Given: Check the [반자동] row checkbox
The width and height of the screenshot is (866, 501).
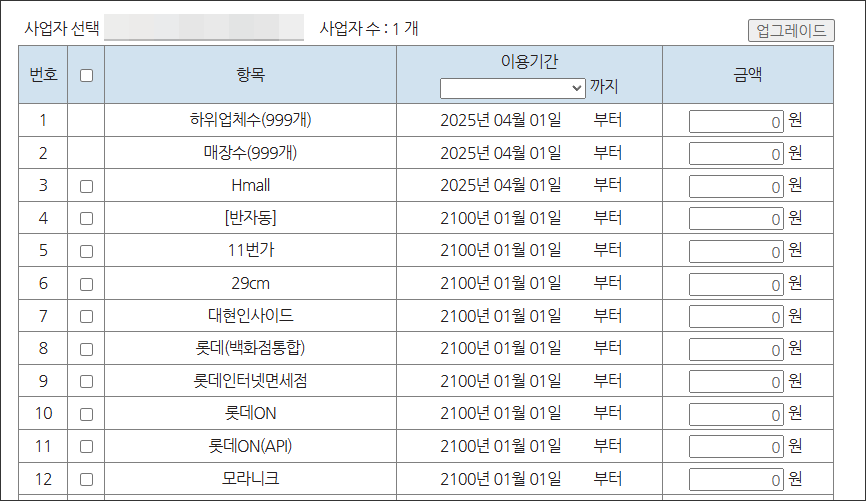Looking at the screenshot, I should [x=86, y=219].
